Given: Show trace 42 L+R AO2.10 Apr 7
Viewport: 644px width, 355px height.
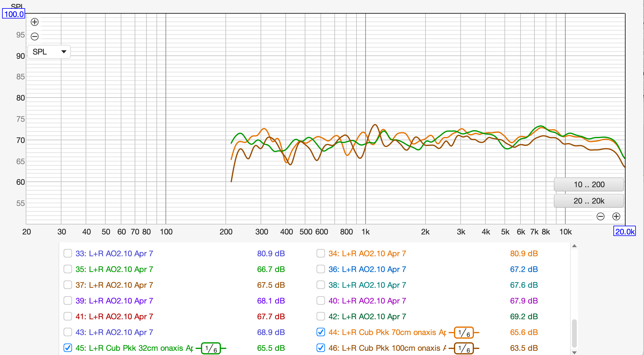Looking at the screenshot, I should pyautogui.click(x=321, y=317).
